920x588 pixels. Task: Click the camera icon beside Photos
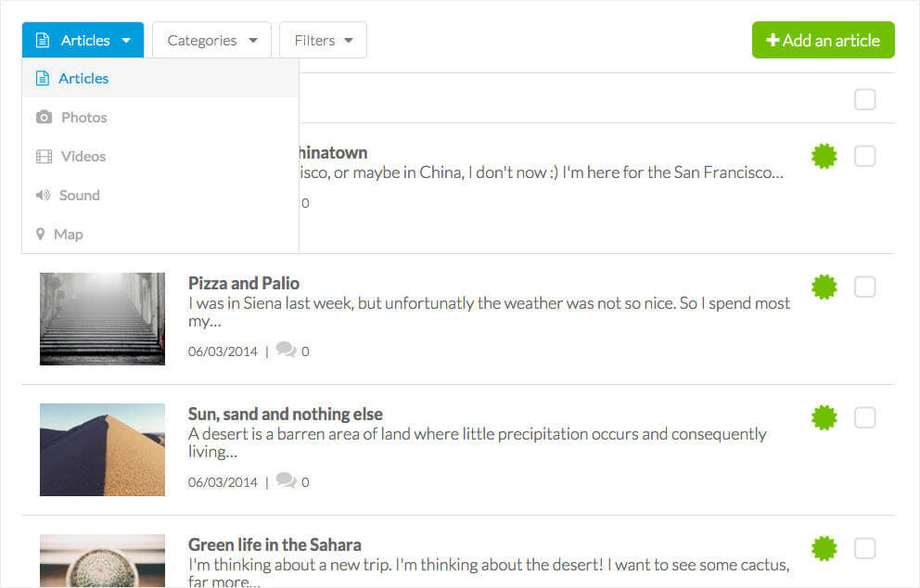(44, 118)
